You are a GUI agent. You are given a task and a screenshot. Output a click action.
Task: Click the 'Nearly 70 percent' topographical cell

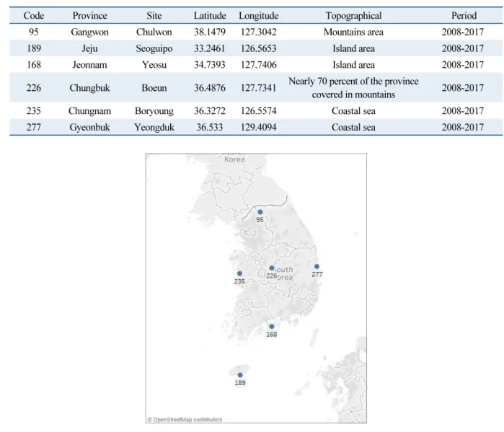click(x=353, y=88)
